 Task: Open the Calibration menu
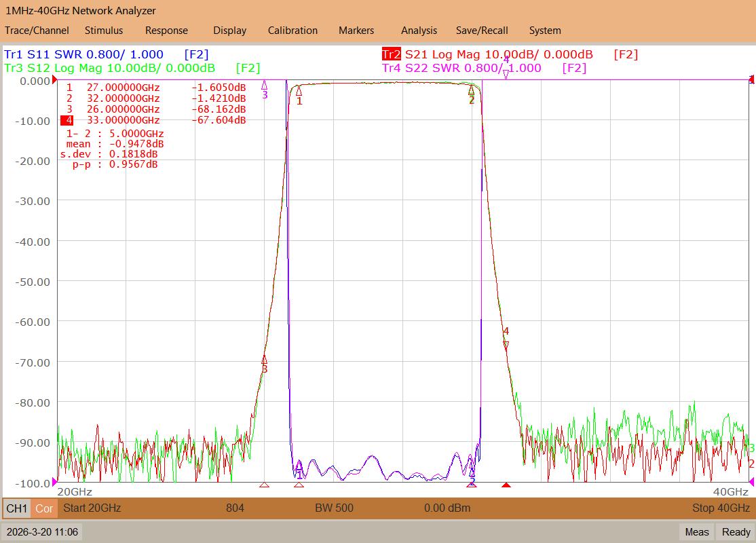292,31
